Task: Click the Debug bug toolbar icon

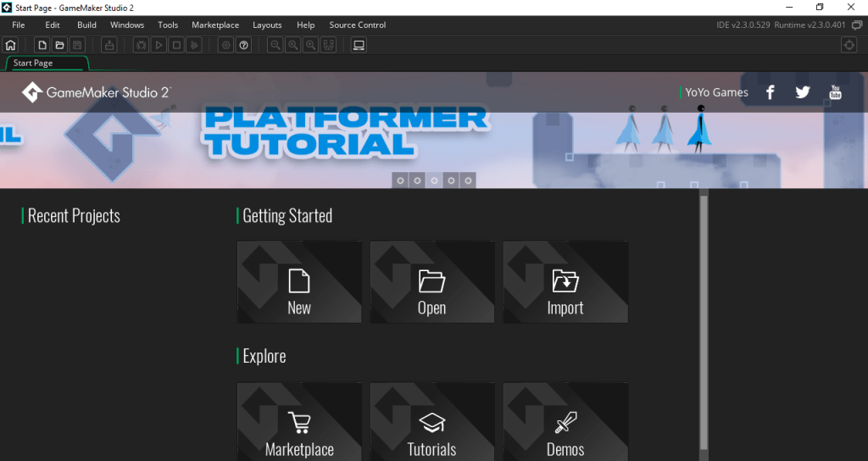Action: (141, 45)
